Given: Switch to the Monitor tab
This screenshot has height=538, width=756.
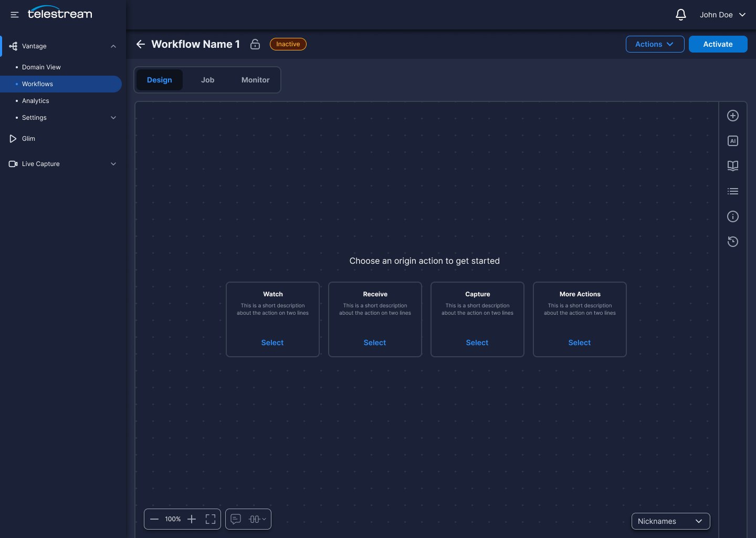Looking at the screenshot, I should [256, 80].
